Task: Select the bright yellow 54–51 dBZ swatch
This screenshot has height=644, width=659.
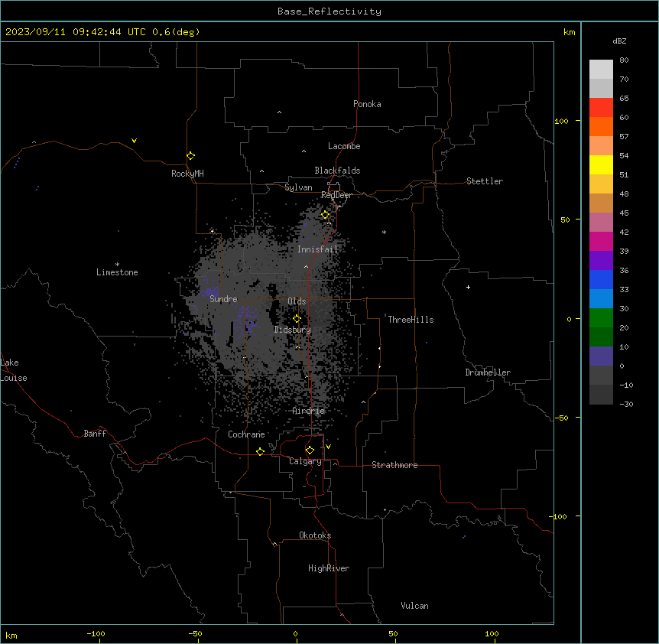Action: [x=601, y=164]
